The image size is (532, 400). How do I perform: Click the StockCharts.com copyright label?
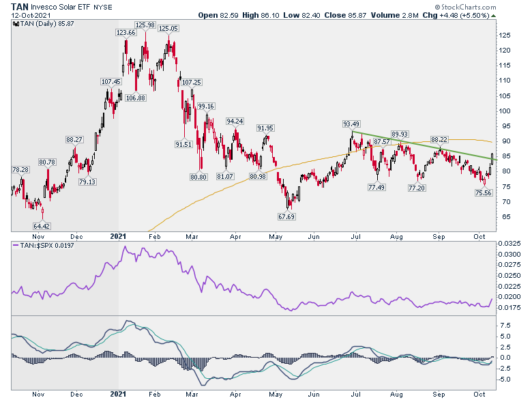pos(465,7)
